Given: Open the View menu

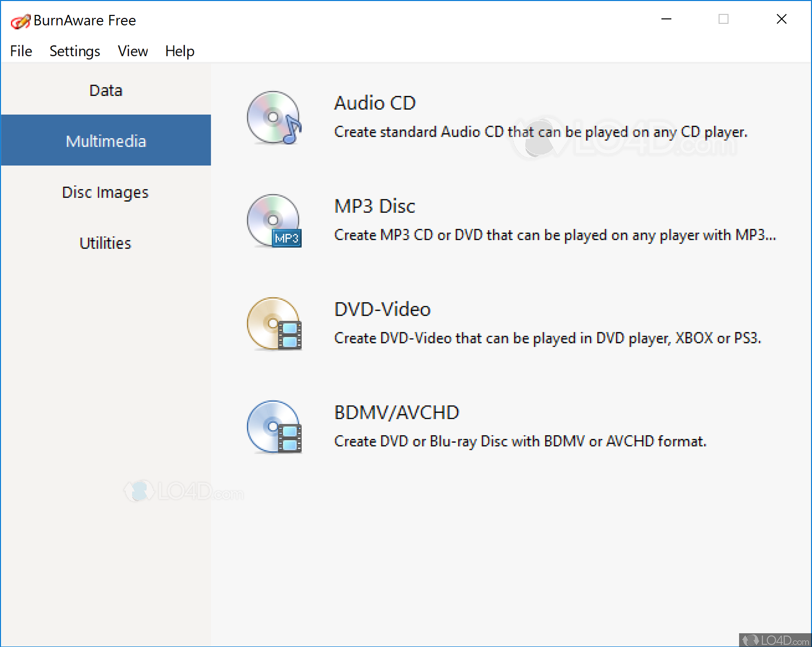Looking at the screenshot, I should (x=132, y=51).
